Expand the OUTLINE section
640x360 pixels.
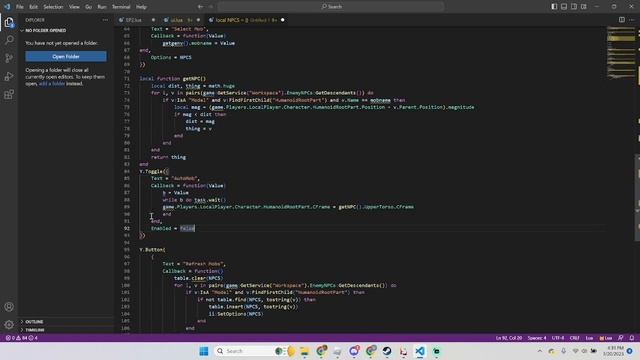[x=33, y=322]
